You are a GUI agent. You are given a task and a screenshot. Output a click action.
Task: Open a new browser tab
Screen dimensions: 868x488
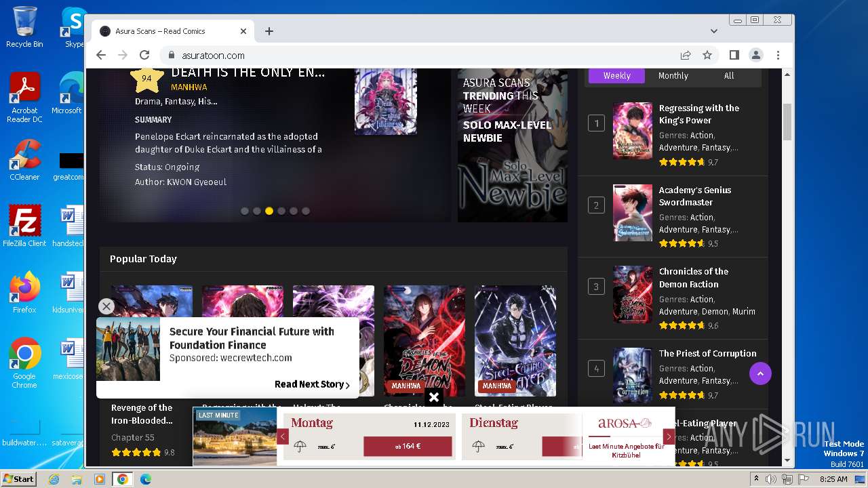click(x=269, y=31)
